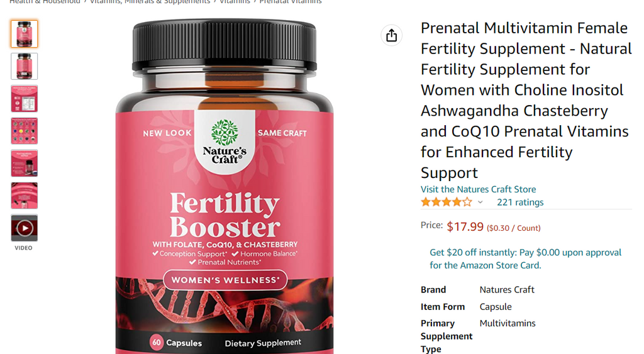The image size is (644, 354).
Task: Open the sixth product image thumbnail
Action: click(25, 196)
